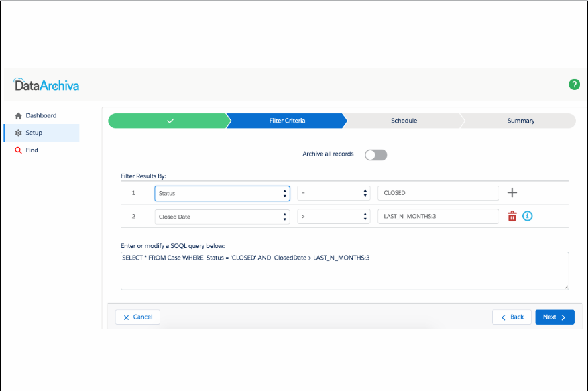Viewport: 588px width, 391px height.
Task: Click the Setup gear icon
Action: (x=18, y=133)
